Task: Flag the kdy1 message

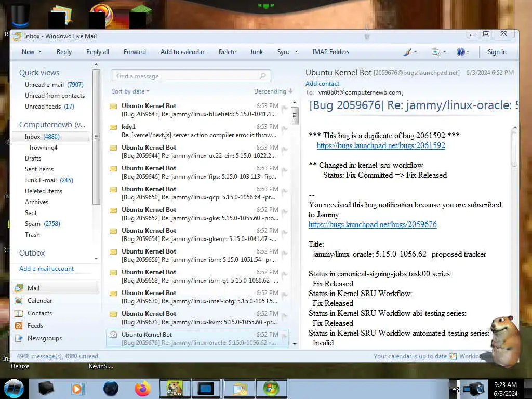Action: 285,129
